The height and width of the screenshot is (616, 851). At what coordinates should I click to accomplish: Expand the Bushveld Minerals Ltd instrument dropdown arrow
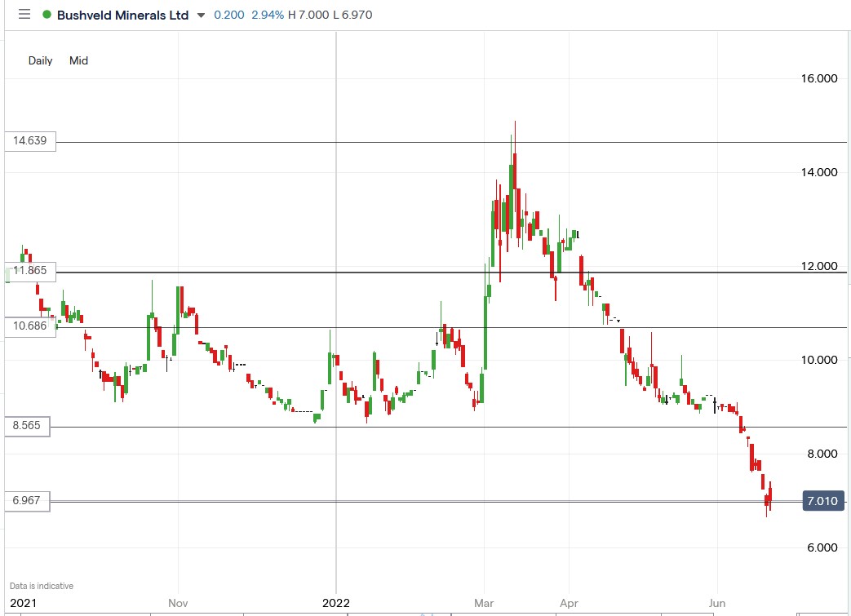(x=201, y=16)
